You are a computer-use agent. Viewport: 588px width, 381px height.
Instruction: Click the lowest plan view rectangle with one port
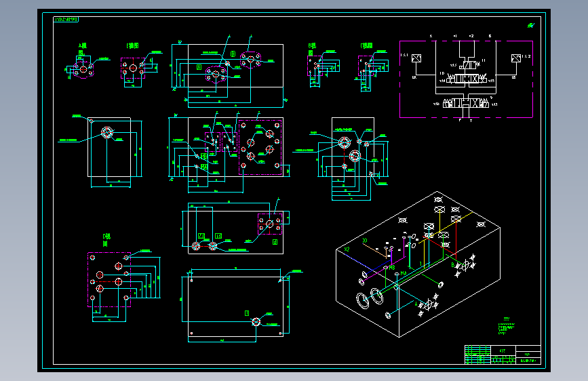tap(235, 306)
